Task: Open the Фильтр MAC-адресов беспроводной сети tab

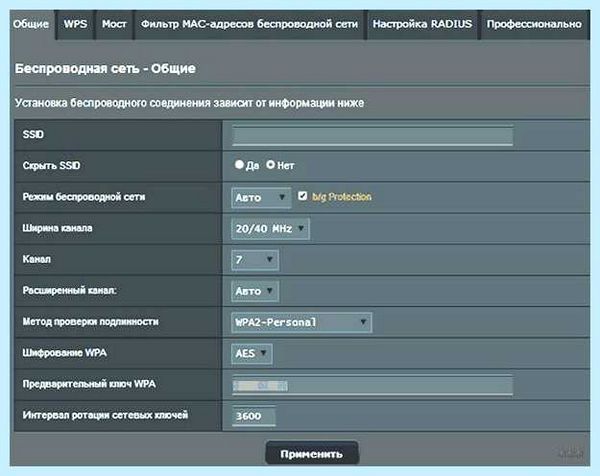Action: pyautogui.click(x=249, y=24)
